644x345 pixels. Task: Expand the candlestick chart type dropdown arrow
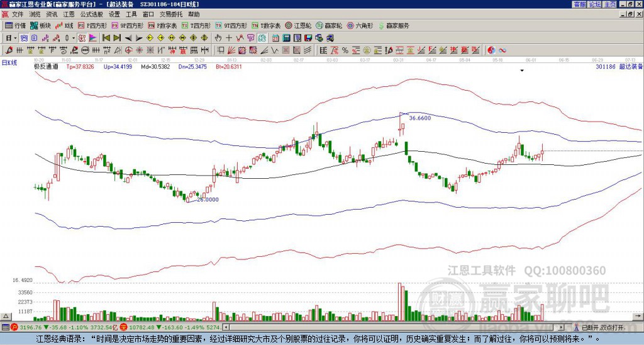click(x=74, y=38)
